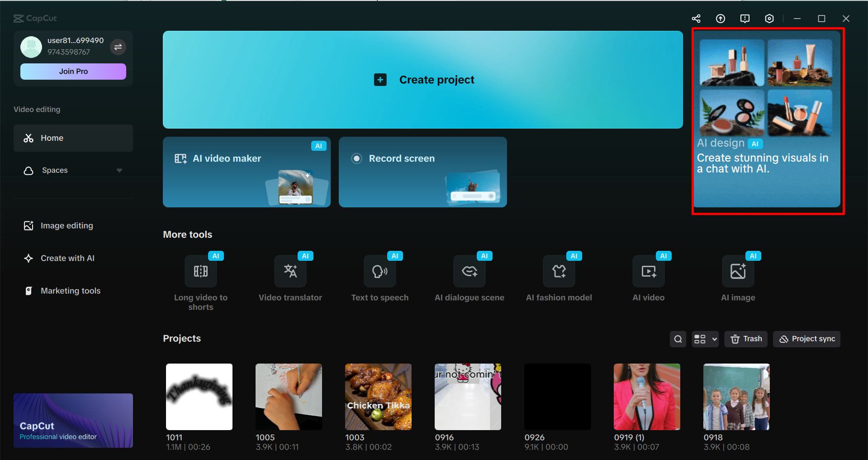The height and width of the screenshot is (460, 868).
Task: Start Project sync
Action: pyautogui.click(x=806, y=339)
